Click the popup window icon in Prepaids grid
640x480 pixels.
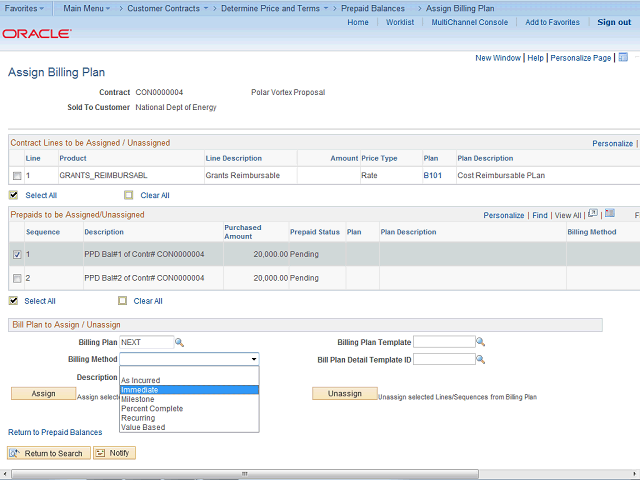[592, 214]
